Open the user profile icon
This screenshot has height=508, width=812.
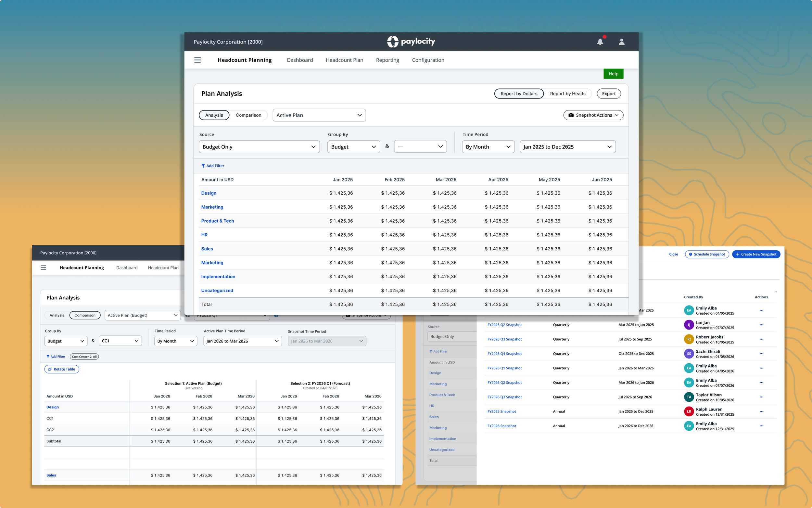(621, 42)
